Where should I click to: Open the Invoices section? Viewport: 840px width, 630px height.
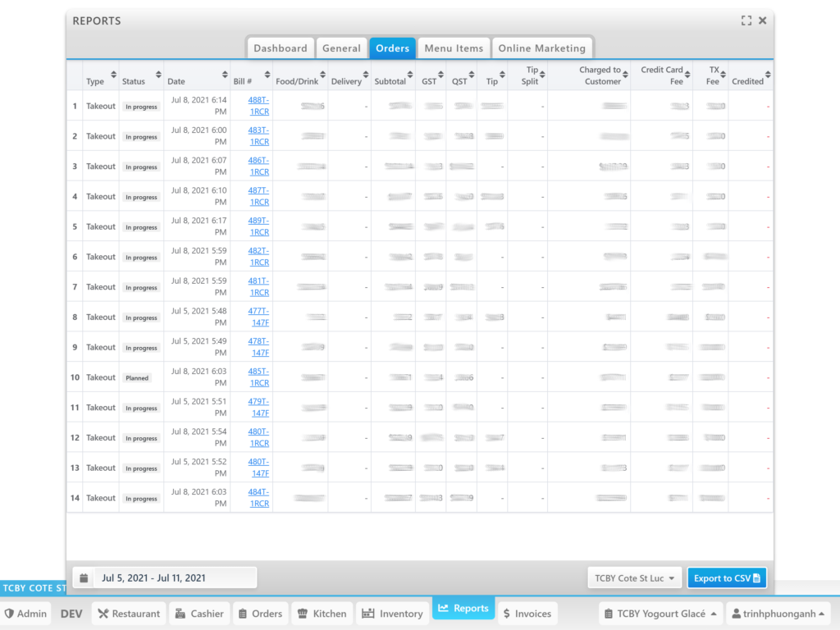click(x=527, y=614)
